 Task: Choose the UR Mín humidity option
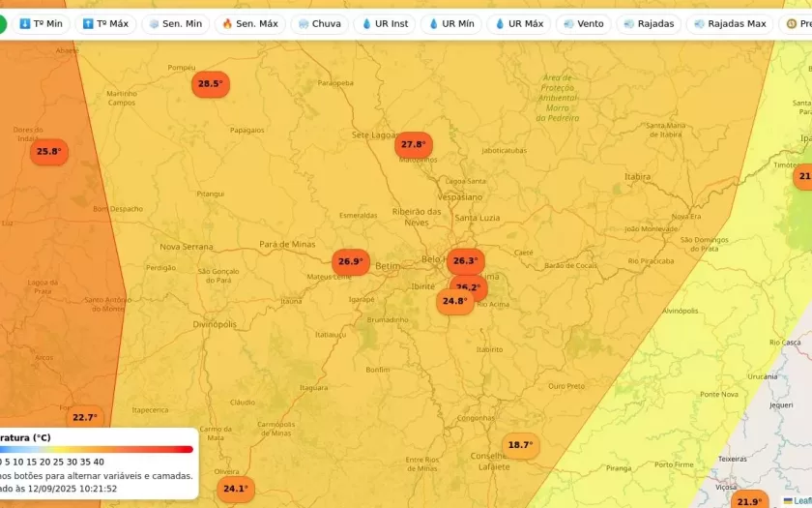451,23
